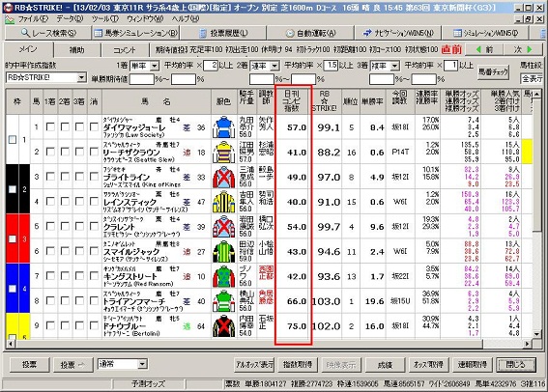Screen dimensions: 548x392
Task: Click jockey silk icon for キングストリート
Action: (x=223, y=276)
